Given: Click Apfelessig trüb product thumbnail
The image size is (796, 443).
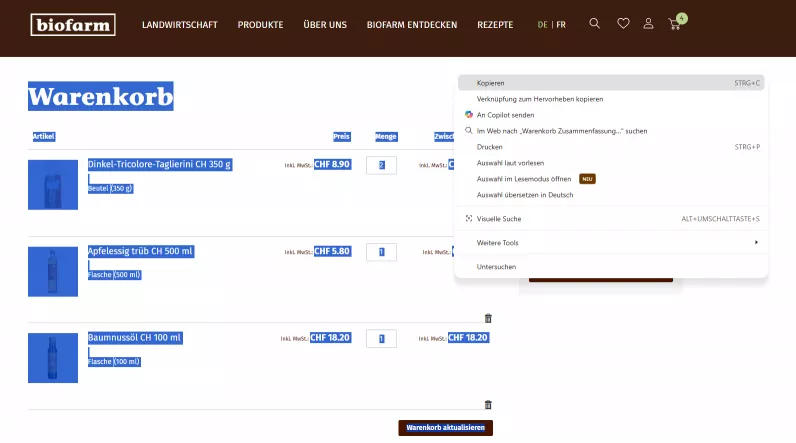Looking at the screenshot, I should 53,271.
